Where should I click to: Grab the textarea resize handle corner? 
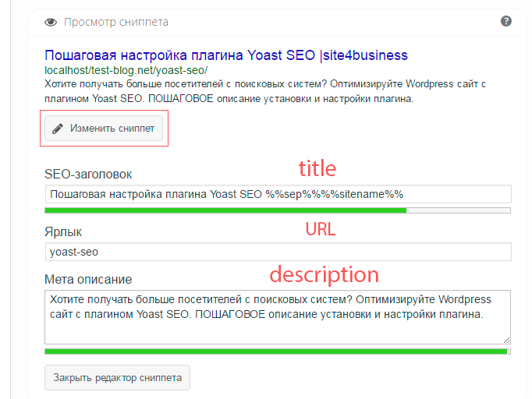click(506, 341)
